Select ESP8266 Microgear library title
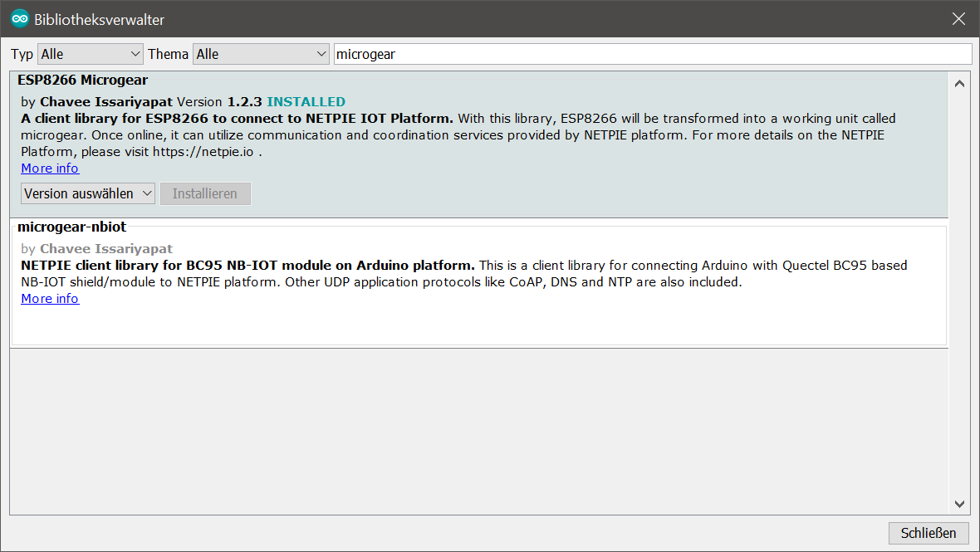Image resolution: width=980 pixels, height=552 pixels. click(x=82, y=80)
